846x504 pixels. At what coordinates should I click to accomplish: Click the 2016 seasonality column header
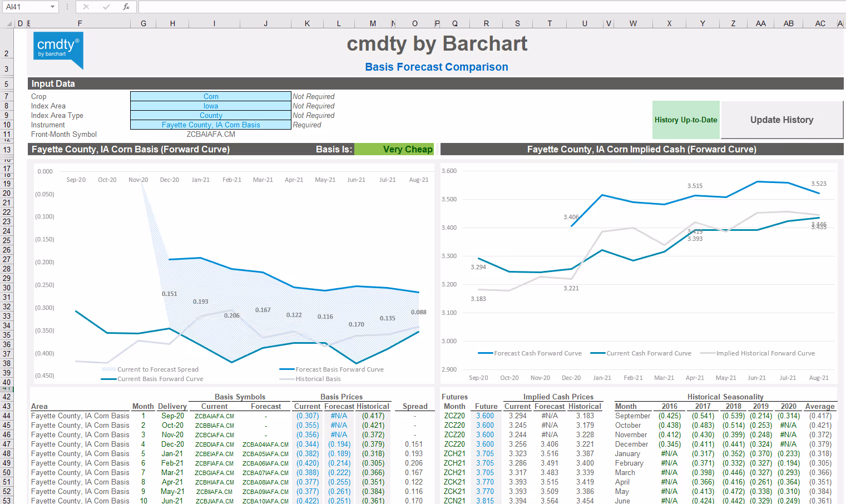670,406
